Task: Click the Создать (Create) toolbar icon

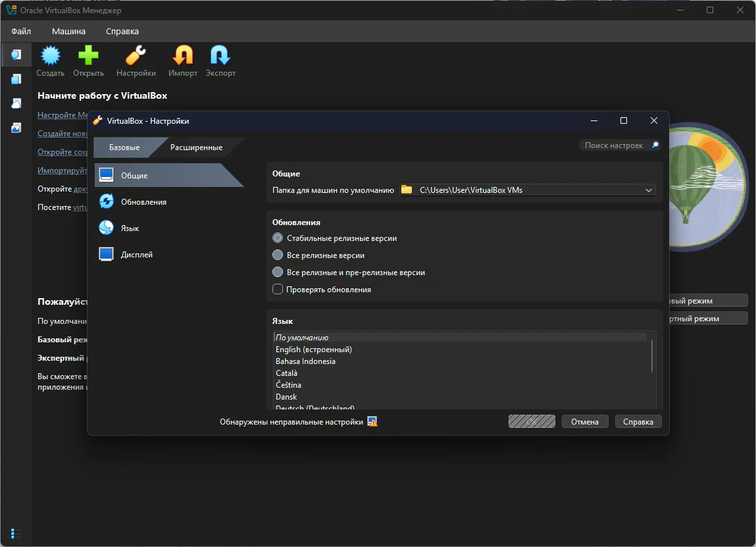Action: click(50, 55)
